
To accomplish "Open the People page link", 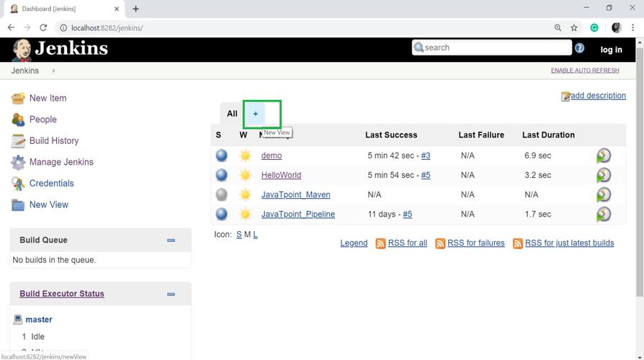I will point(43,120).
